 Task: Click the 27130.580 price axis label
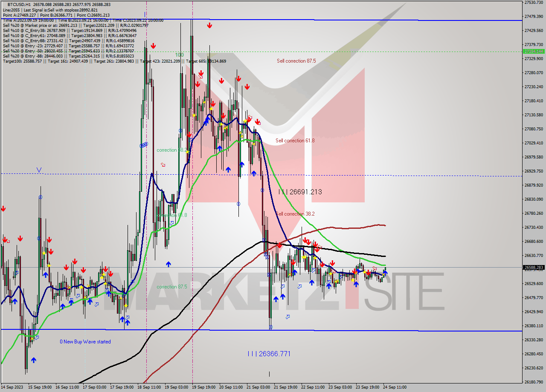pos(534,115)
